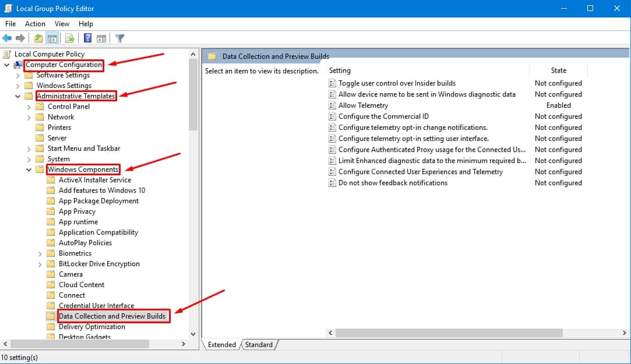Image resolution: width=631 pixels, height=364 pixels.
Task: Click the Export List toolbar icon
Action: 69,38
